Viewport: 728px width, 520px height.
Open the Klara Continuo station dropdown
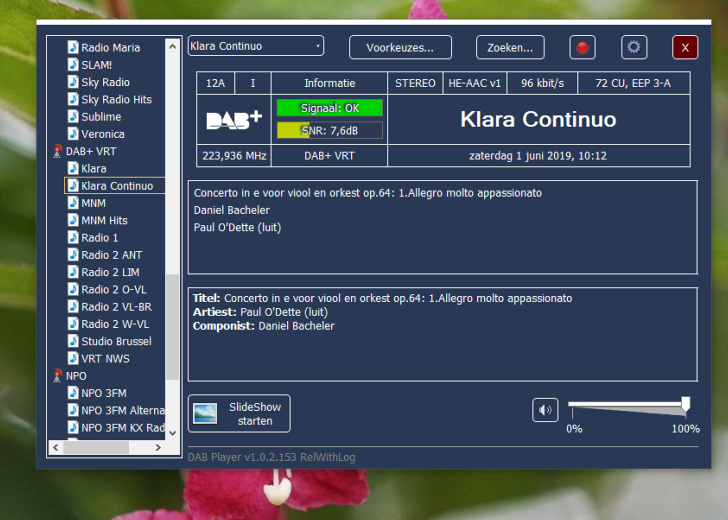point(256,46)
